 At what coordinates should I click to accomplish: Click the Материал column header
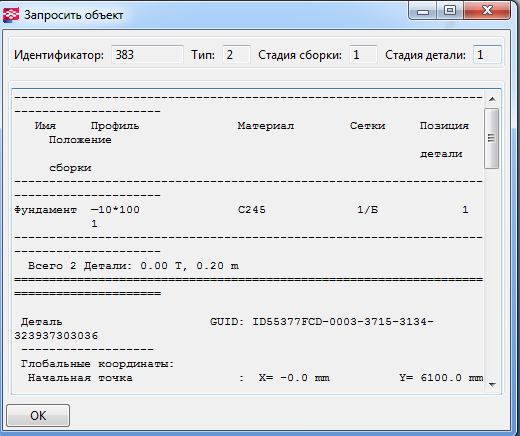pyautogui.click(x=266, y=126)
